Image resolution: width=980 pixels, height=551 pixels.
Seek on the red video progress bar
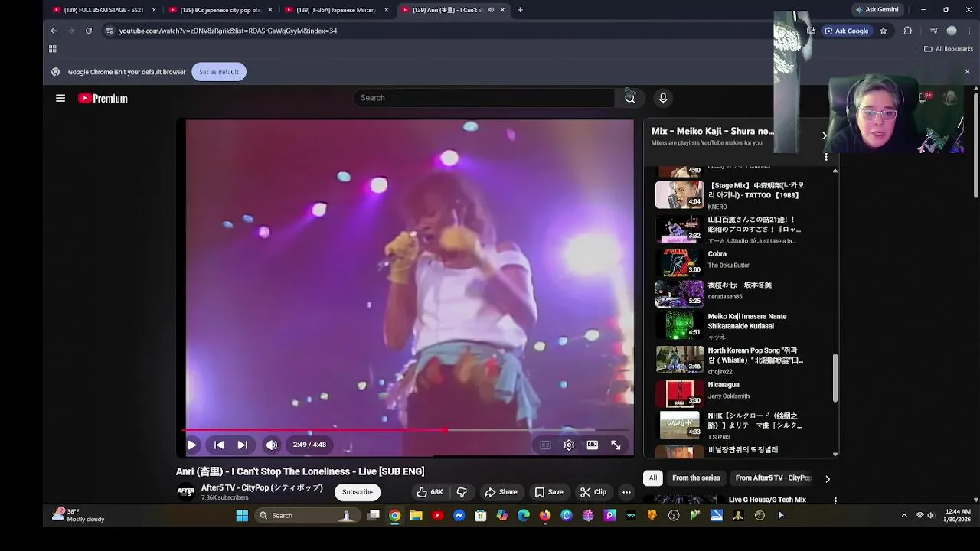click(406, 430)
